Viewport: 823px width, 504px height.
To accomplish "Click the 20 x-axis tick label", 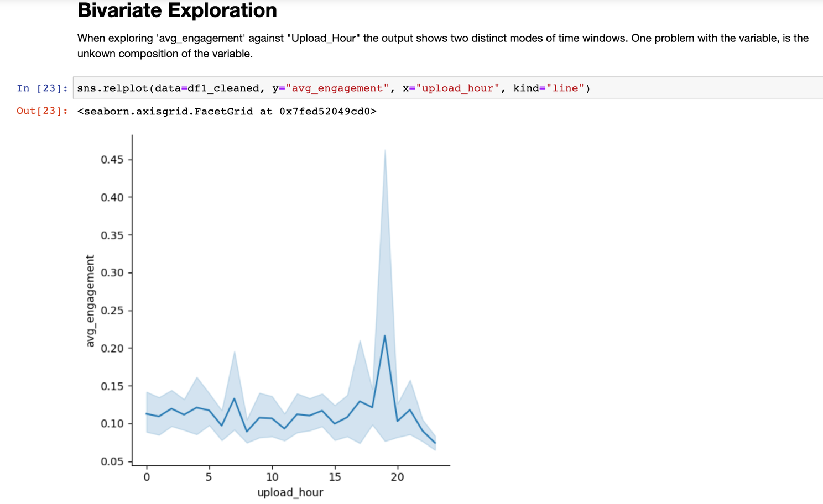I will 397,477.
